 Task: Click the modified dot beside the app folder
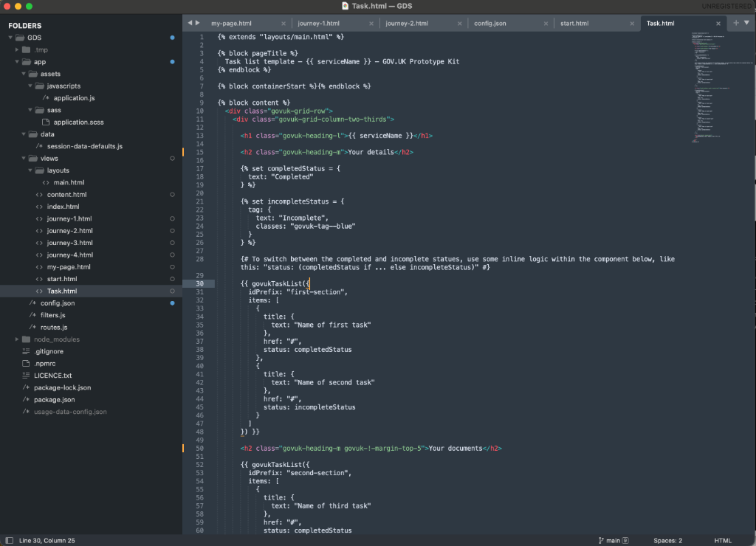coord(172,62)
